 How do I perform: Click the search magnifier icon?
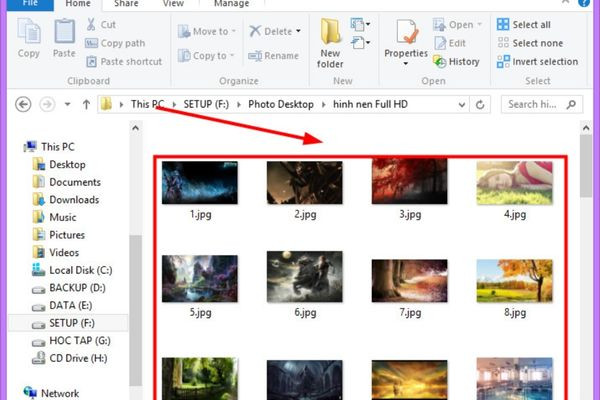(x=571, y=104)
